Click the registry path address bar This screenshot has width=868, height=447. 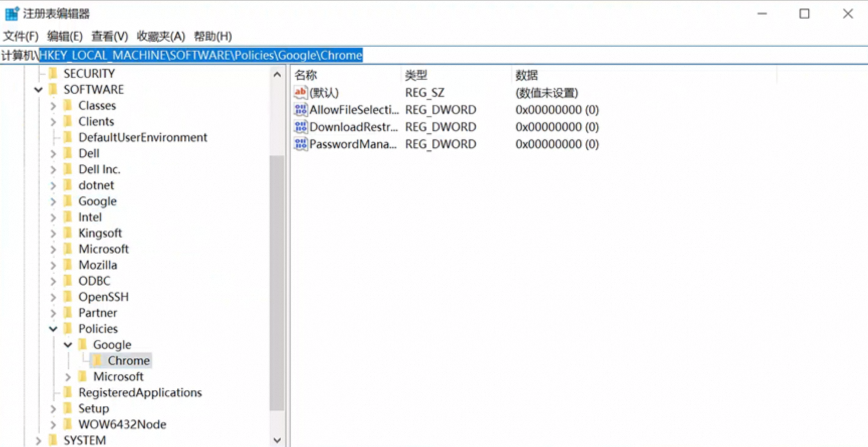point(434,55)
